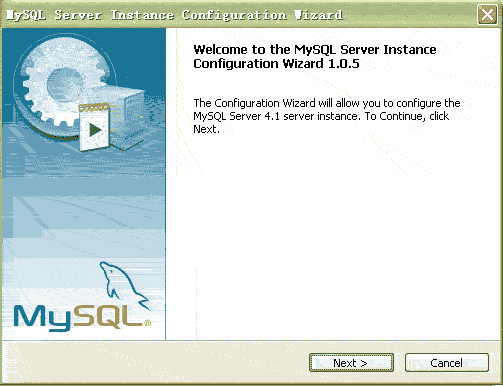Close the wizard window with X

coord(487,15)
